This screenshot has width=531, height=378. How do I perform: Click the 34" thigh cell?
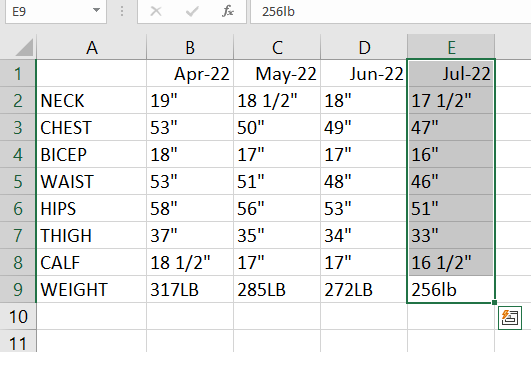coord(364,235)
